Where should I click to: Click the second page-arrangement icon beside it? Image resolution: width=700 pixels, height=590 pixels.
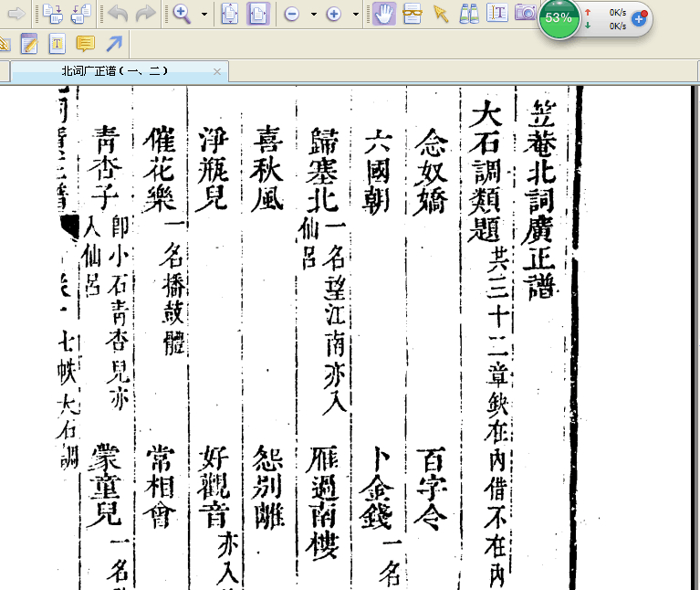[81, 14]
